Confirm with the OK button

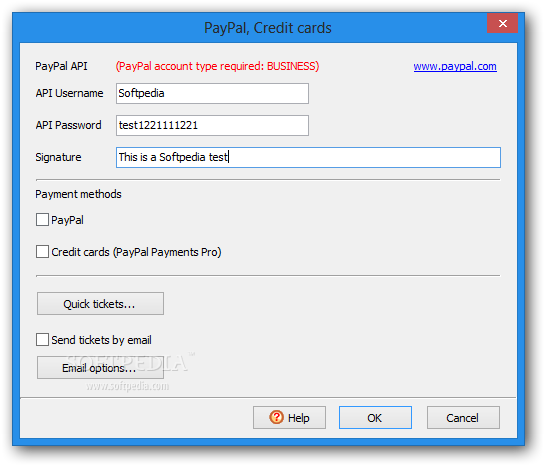(x=375, y=417)
